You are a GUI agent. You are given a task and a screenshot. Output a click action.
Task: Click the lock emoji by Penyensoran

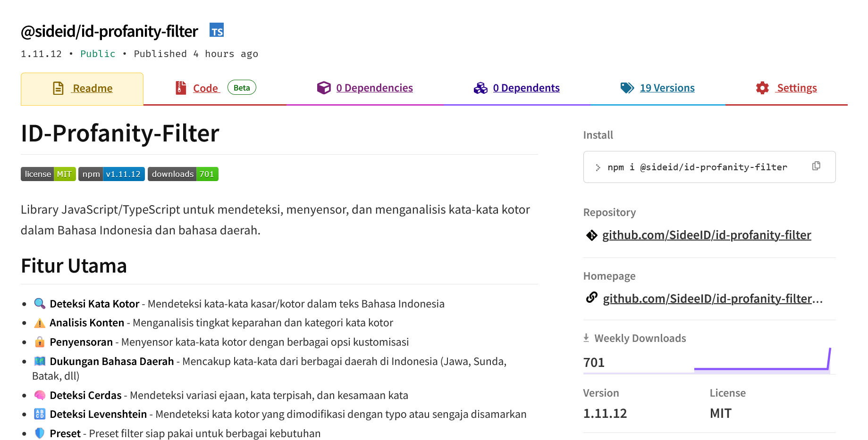[x=40, y=342]
